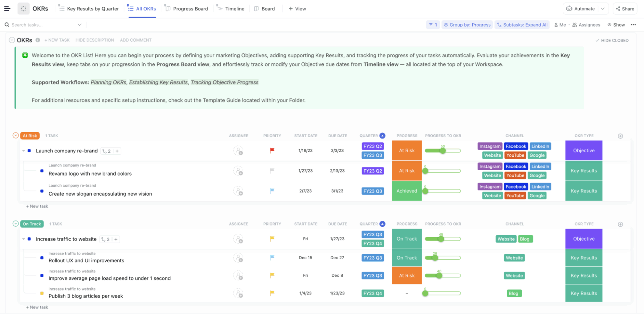Click the Share button
Screen dimensions: 644x314
(625, 8)
